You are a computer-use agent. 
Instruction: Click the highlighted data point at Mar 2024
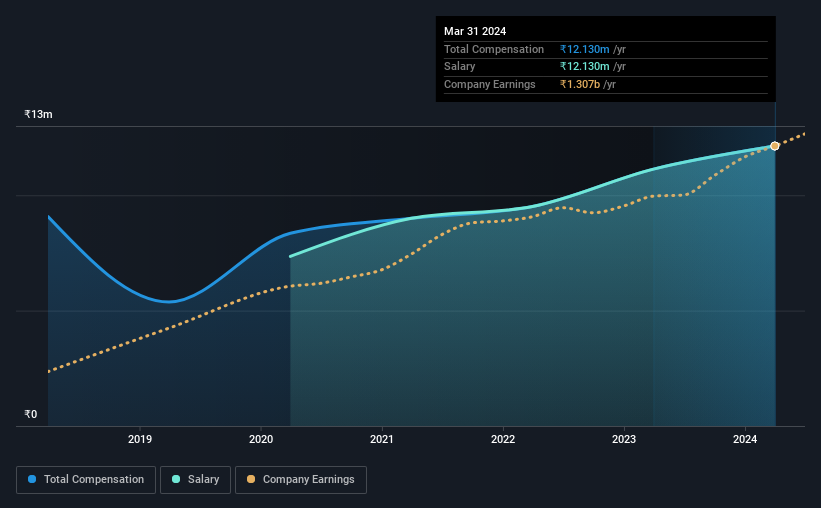pyautogui.click(x=775, y=146)
